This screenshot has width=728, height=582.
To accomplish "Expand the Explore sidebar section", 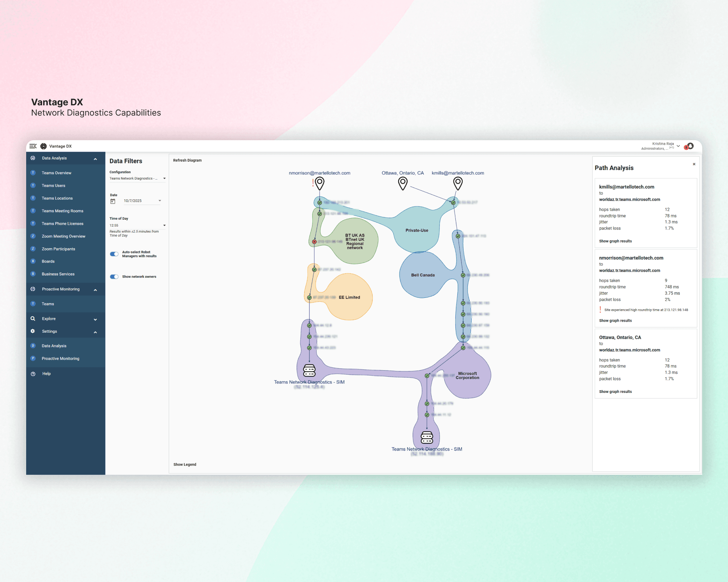I will (x=95, y=319).
